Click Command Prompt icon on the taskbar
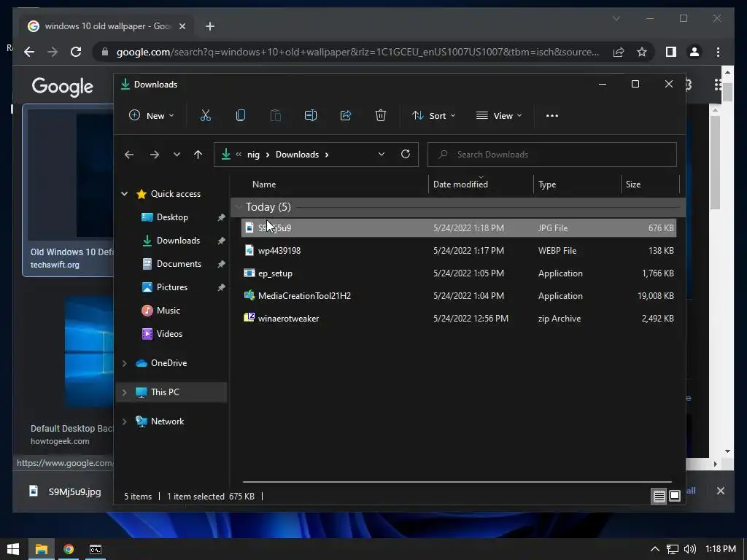The width and height of the screenshot is (747, 560). [x=96, y=549]
